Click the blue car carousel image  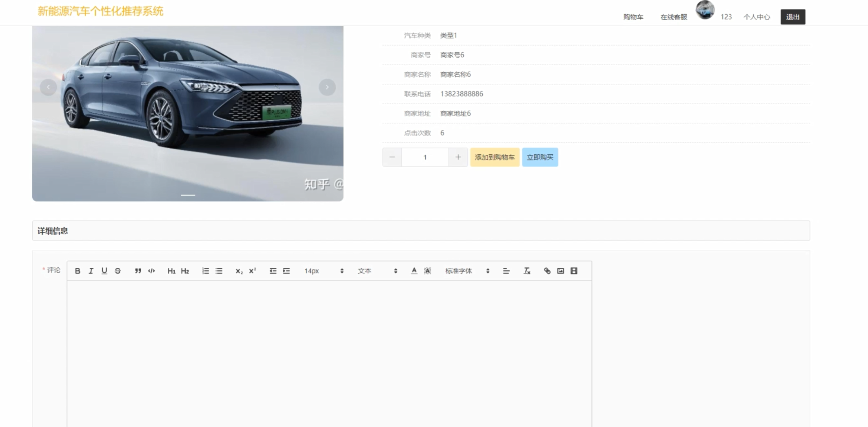[188, 113]
